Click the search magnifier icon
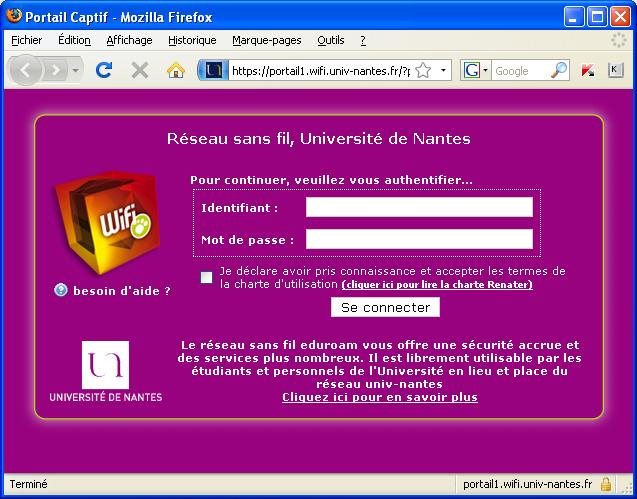The height and width of the screenshot is (499, 637). pyautogui.click(x=559, y=70)
